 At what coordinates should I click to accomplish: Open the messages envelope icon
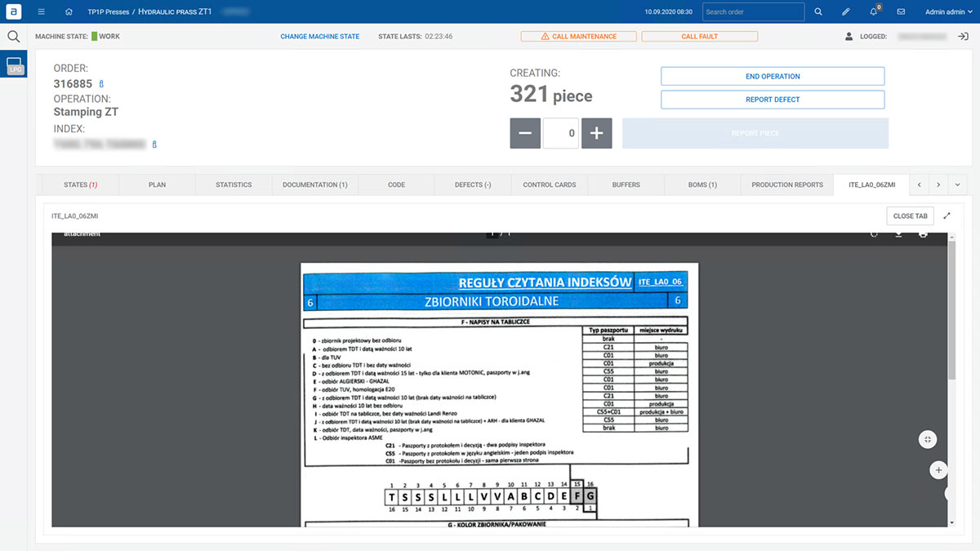(901, 12)
